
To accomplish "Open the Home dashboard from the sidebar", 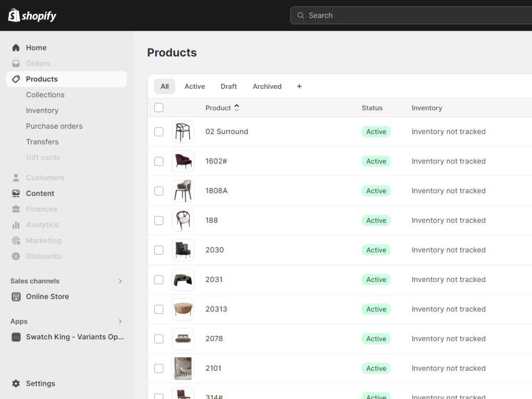I will click(16, 47).
